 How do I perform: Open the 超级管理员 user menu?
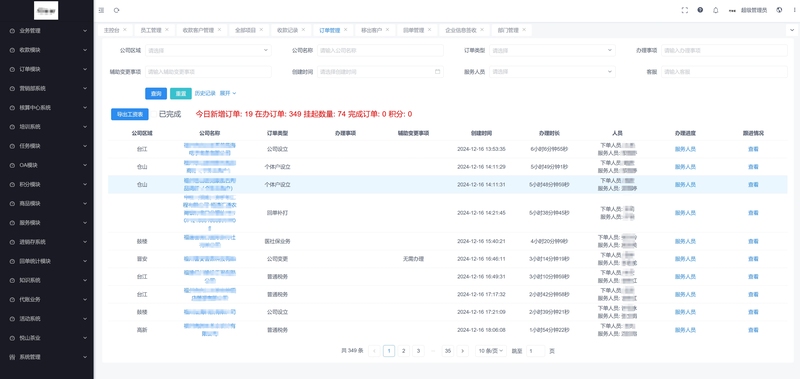pyautogui.click(x=754, y=10)
